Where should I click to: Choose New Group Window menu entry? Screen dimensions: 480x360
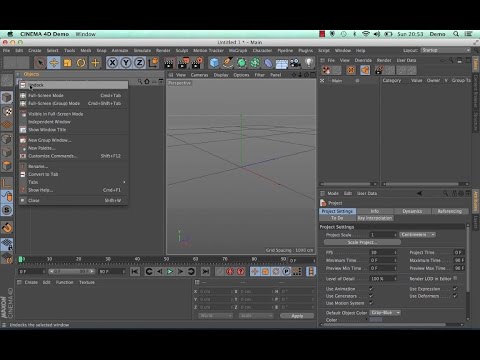73,140
